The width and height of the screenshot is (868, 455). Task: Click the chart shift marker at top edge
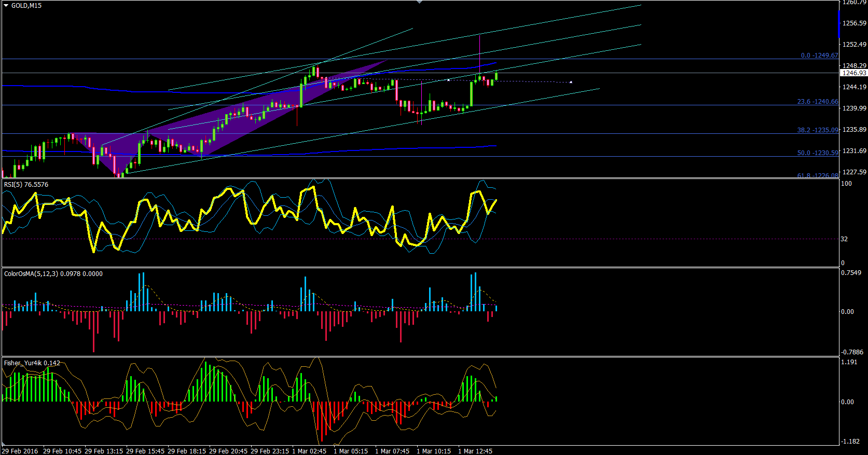point(419,2)
